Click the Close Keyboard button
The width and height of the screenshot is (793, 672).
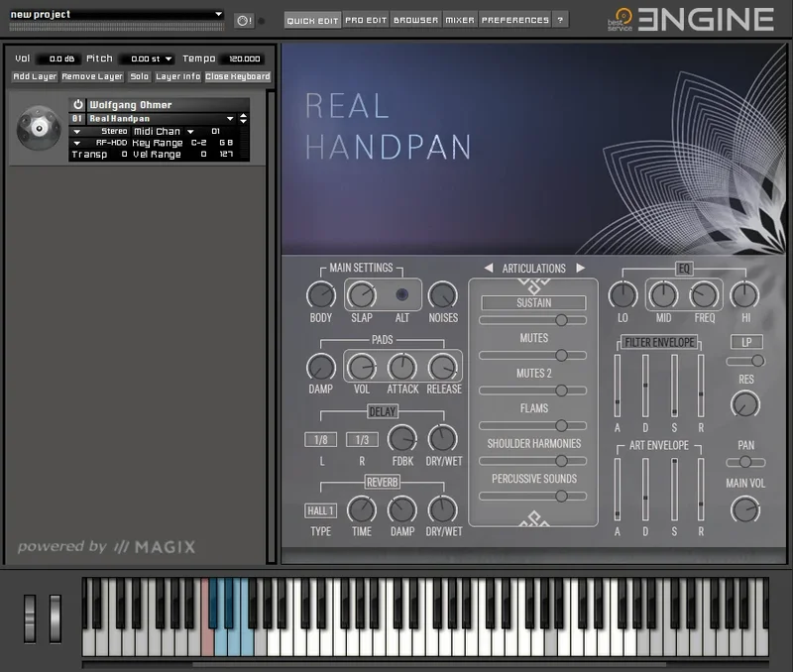pyautogui.click(x=237, y=76)
